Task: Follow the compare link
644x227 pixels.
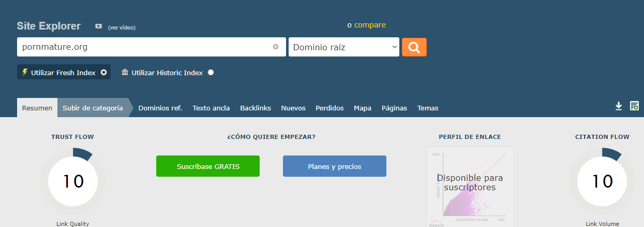Action: pyautogui.click(x=370, y=25)
